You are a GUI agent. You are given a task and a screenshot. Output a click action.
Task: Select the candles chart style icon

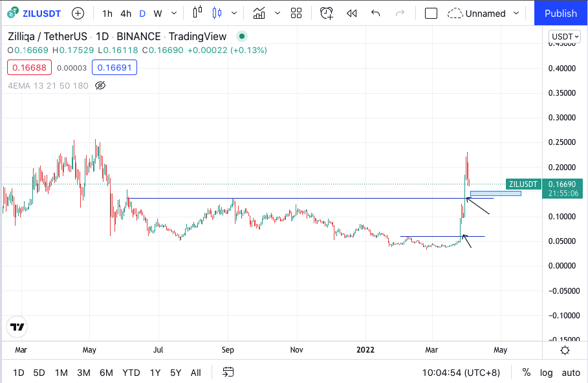(217, 13)
